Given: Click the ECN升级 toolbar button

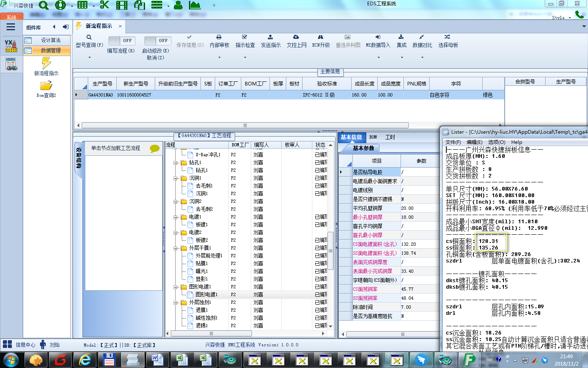Looking at the screenshot, I should tap(321, 41).
